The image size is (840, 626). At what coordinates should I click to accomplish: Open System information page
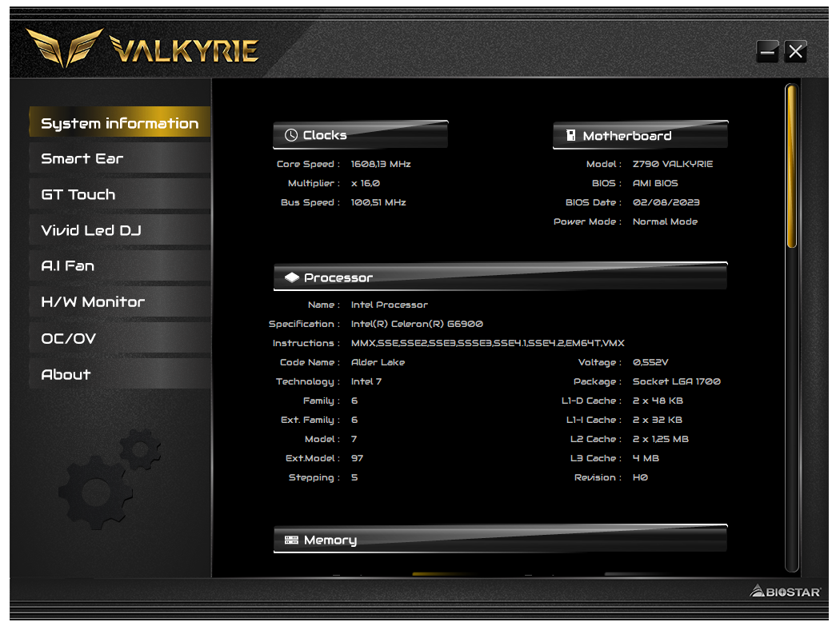click(120, 122)
